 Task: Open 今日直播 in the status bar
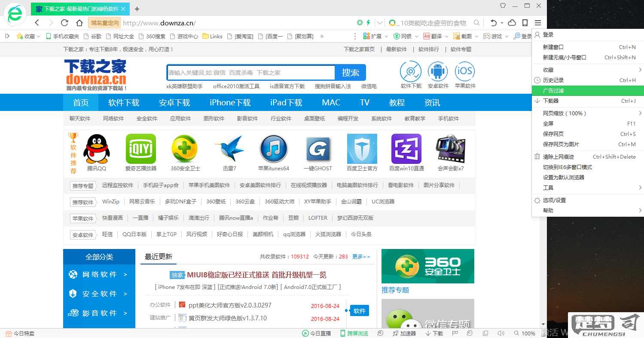point(316,333)
